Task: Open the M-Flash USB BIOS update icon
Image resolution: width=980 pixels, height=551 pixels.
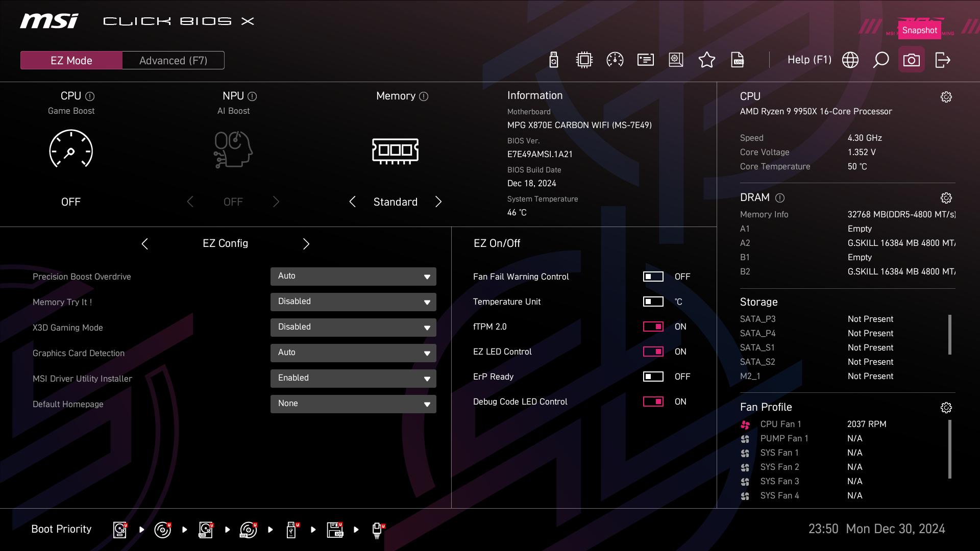Action: [554, 60]
